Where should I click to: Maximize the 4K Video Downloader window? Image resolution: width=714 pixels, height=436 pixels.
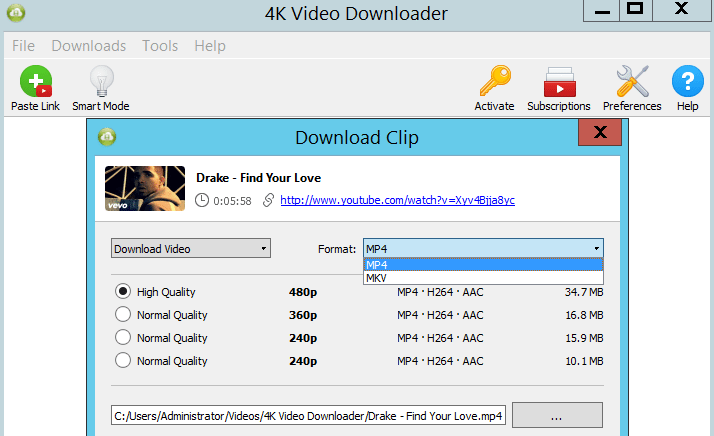(636, 11)
